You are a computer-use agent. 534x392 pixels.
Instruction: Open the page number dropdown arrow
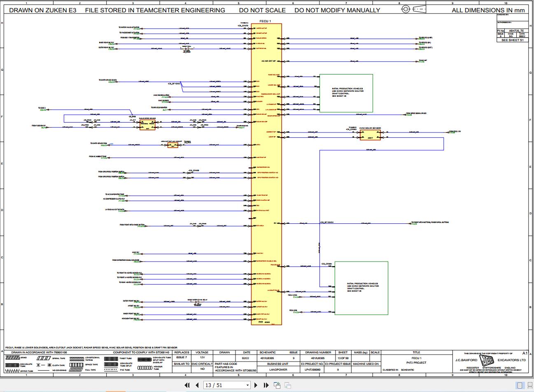click(247, 385)
